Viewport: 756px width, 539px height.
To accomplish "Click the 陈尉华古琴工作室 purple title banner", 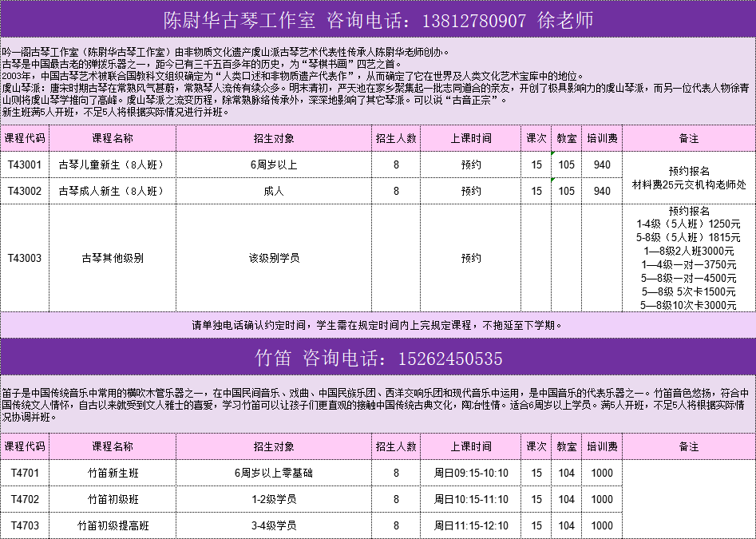I will (x=378, y=19).
